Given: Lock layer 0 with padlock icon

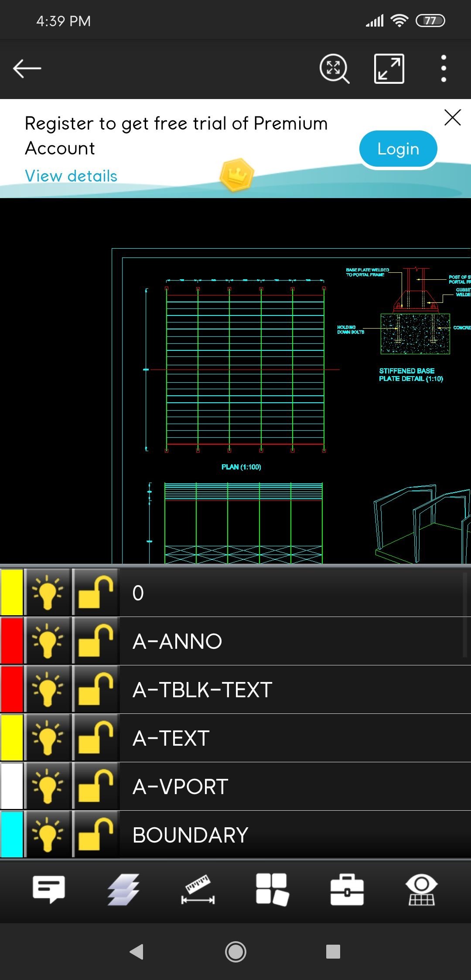Looking at the screenshot, I should click(x=96, y=593).
